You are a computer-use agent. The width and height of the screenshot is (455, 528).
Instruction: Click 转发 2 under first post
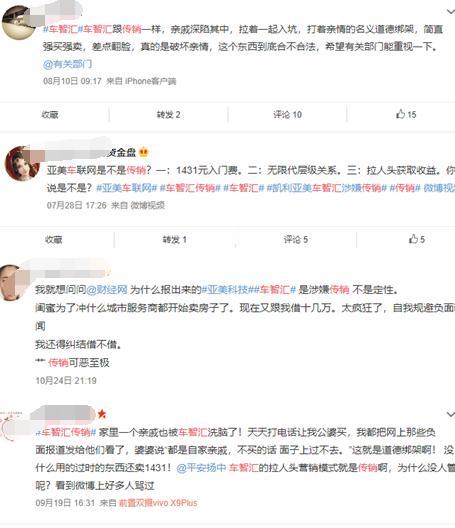tap(168, 115)
